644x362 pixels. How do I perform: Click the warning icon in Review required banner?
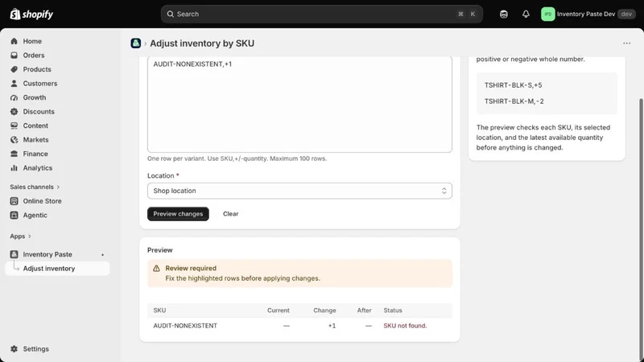(156, 269)
